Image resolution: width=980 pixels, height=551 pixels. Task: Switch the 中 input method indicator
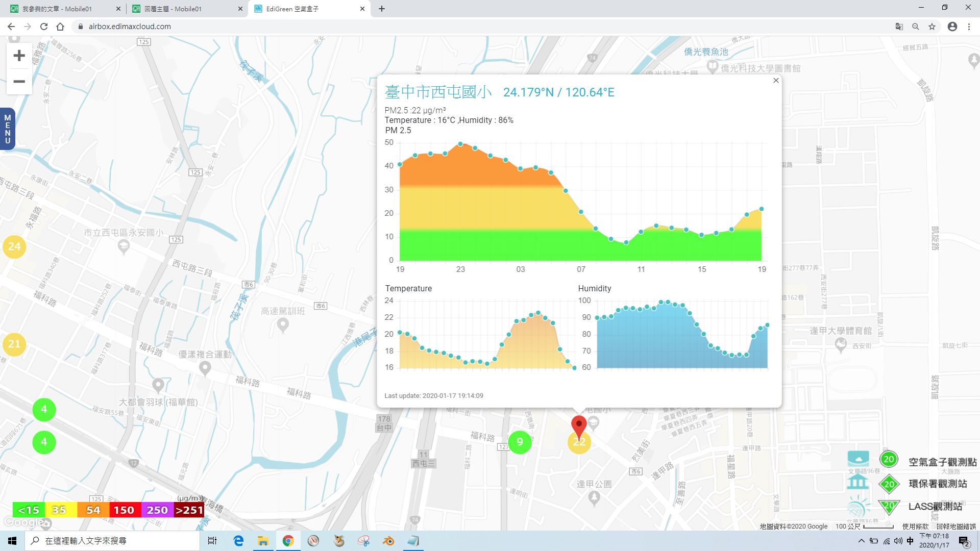coord(910,541)
